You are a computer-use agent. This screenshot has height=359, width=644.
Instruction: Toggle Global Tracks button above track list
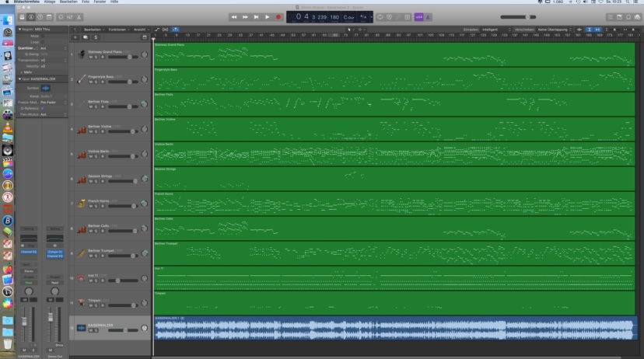tap(145, 37)
